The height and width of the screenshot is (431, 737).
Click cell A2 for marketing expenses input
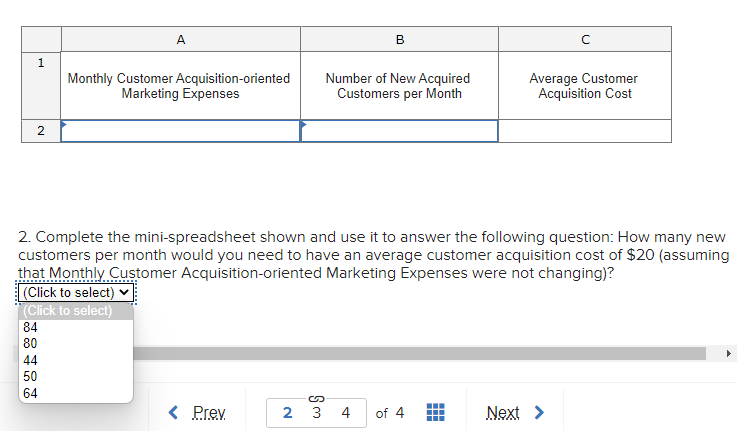pos(180,131)
